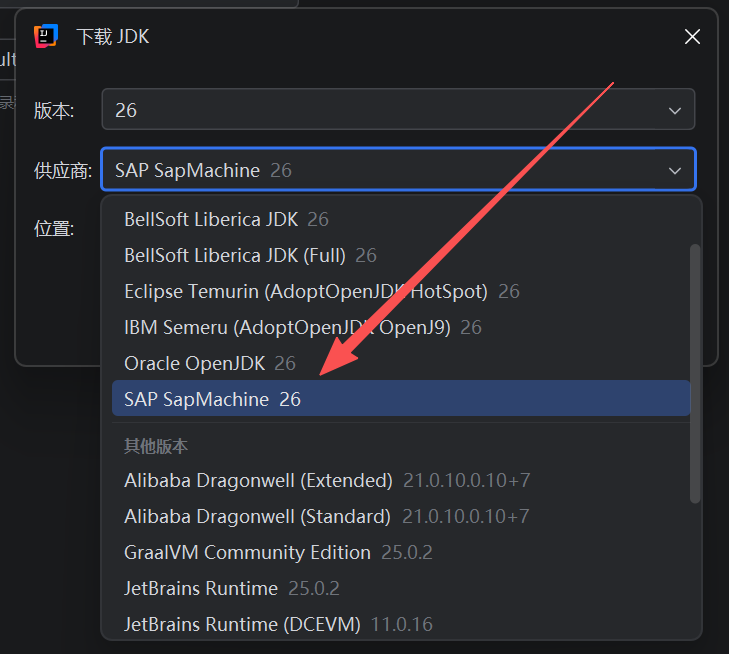The image size is (729, 654).
Task: Pick IBM Semeru (AdoptOpenJDK OpenJ9) 26
Action: (302, 327)
